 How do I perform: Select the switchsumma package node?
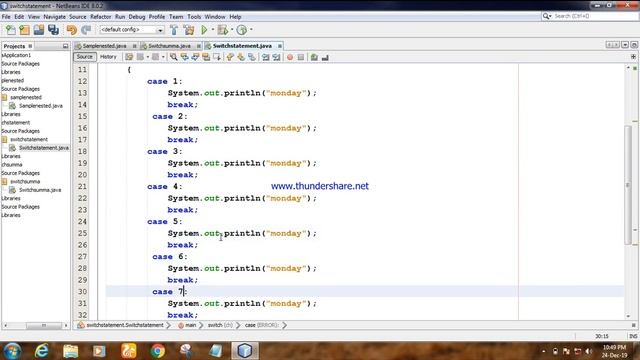pos(25,181)
